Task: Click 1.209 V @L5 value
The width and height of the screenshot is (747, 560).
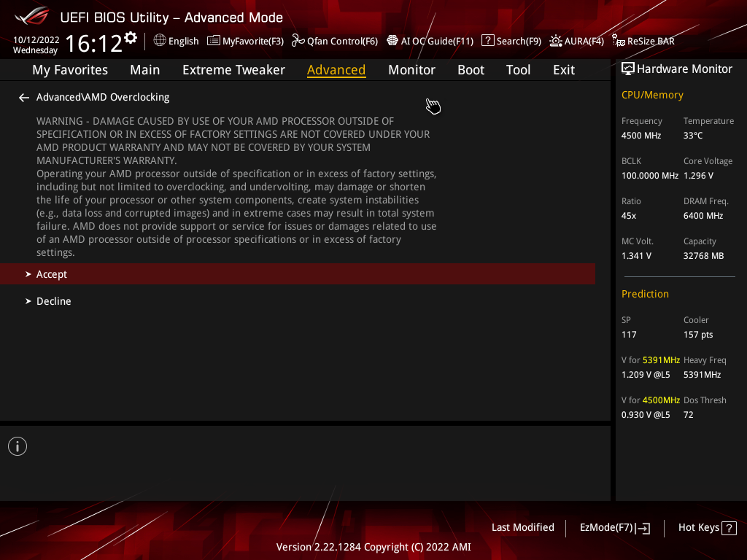Action: coord(646,375)
